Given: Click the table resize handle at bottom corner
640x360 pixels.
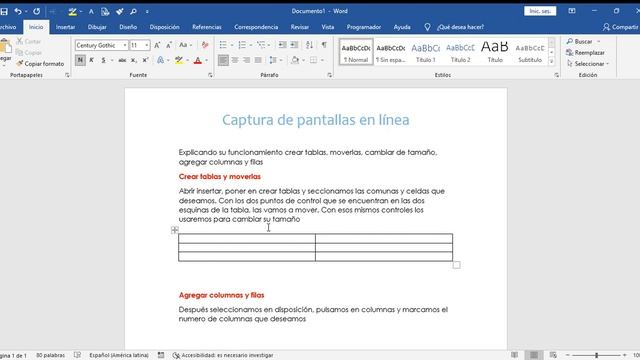Looking at the screenshot, I should [x=456, y=265].
